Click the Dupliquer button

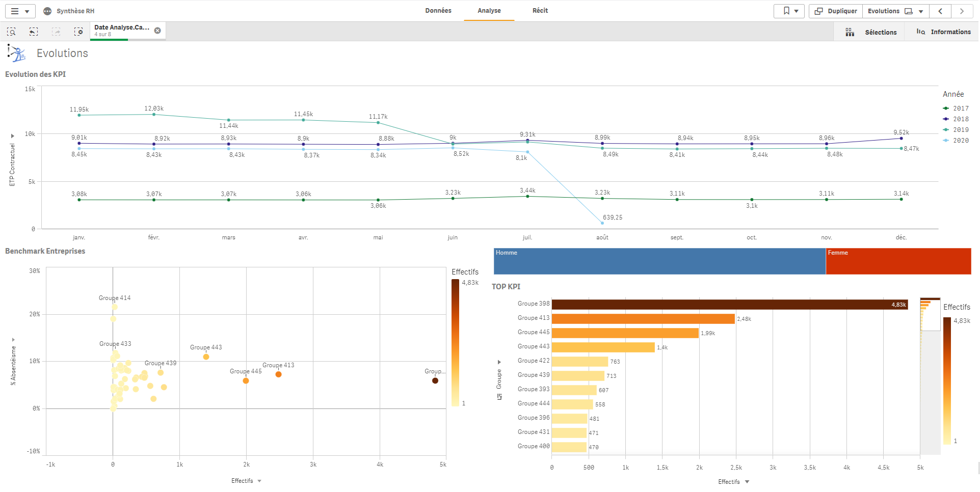836,11
